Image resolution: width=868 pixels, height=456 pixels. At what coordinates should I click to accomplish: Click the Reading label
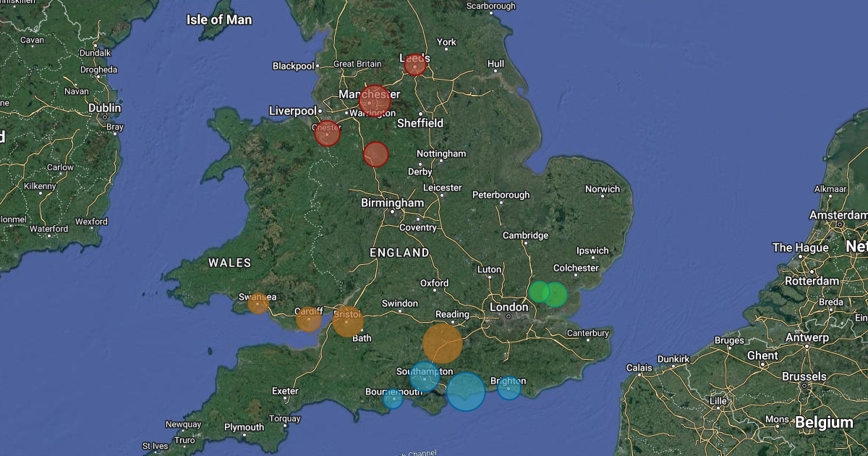click(x=452, y=314)
